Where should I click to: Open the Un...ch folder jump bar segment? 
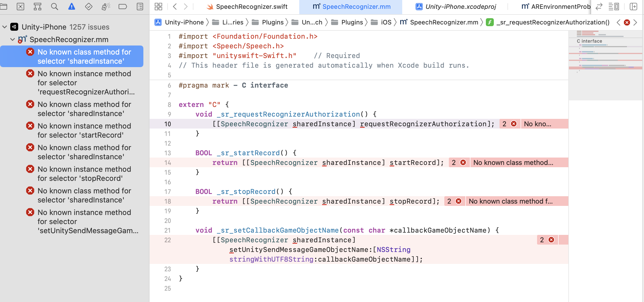307,22
